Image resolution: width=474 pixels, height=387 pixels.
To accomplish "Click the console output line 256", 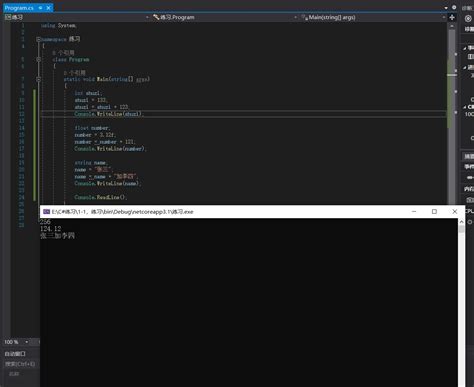I will [45, 222].
